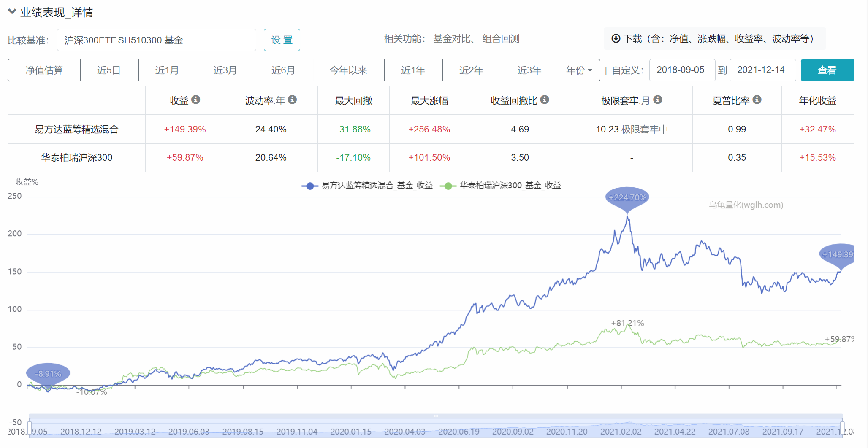Collapse the 业绩表现_详情 section
868x448 pixels.
pos(12,12)
